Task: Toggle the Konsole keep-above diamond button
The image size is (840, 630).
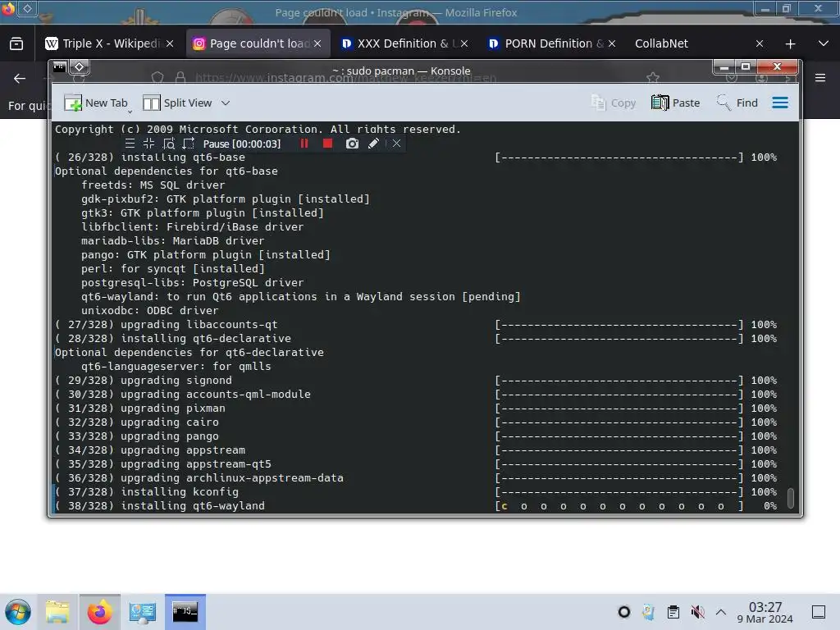Action: [x=80, y=67]
